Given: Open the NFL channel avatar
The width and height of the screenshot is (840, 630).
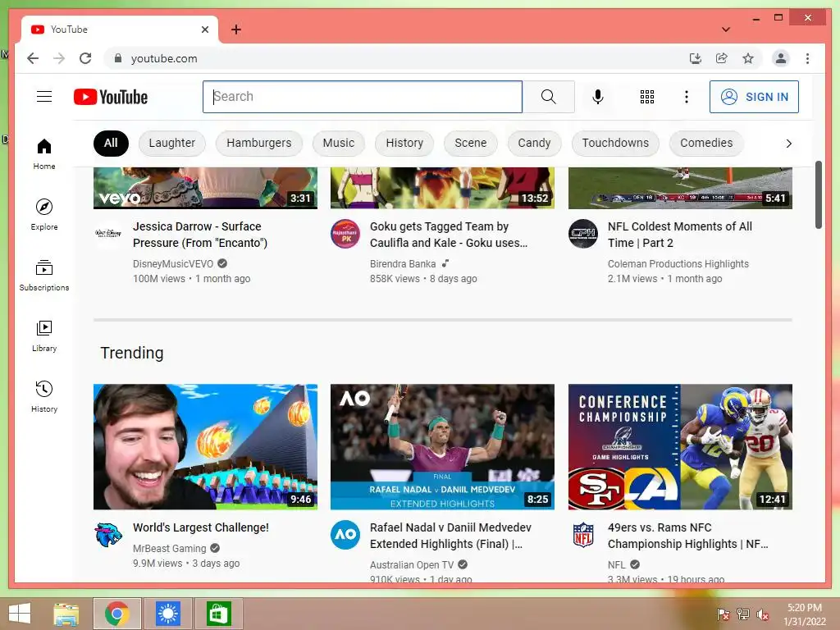Looking at the screenshot, I should 583,535.
